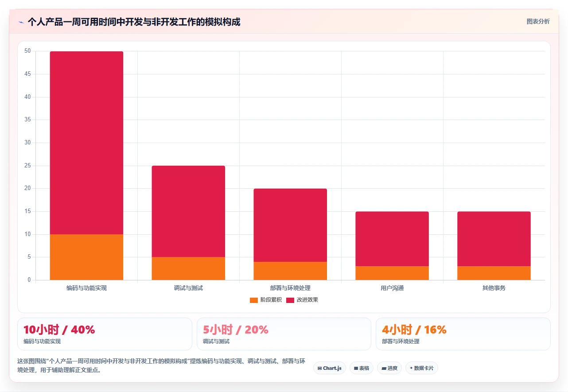The width and height of the screenshot is (568, 392).
Task: Click the 进度 tag
Action: [389, 368]
